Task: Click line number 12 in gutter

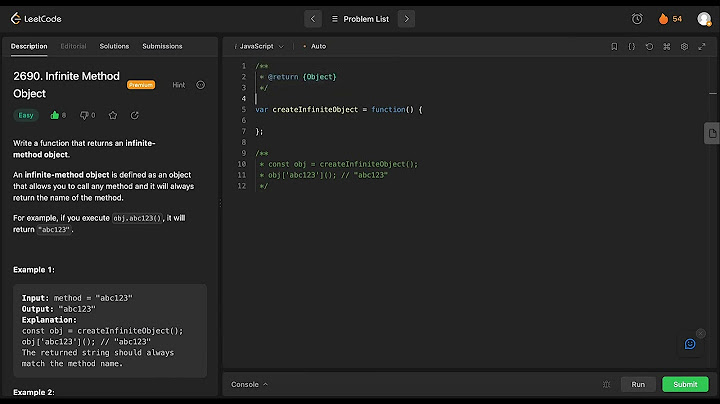Action: click(242, 186)
